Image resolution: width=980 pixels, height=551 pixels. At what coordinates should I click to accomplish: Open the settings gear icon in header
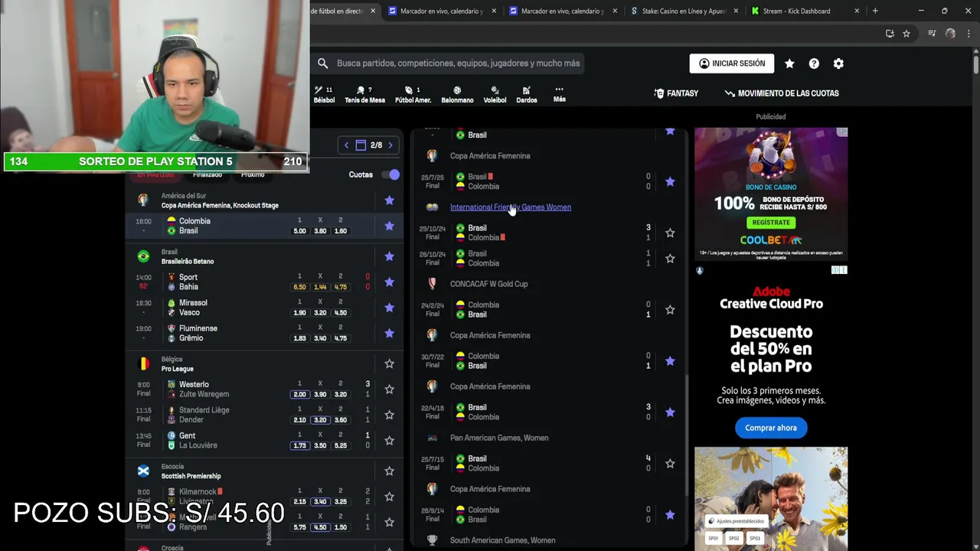pyautogui.click(x=838, y=64)
